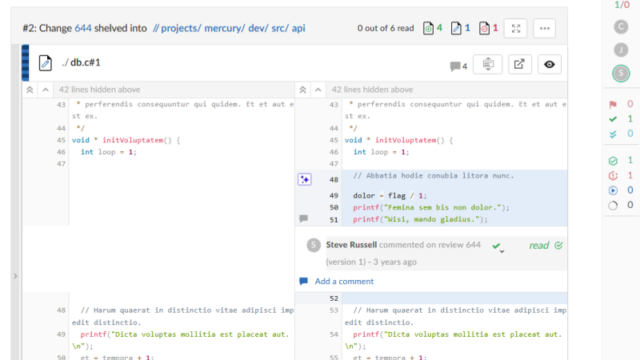This screenshot has width=640, height=360.
Task: Open db.c file in external window
Action: [520, 64]
